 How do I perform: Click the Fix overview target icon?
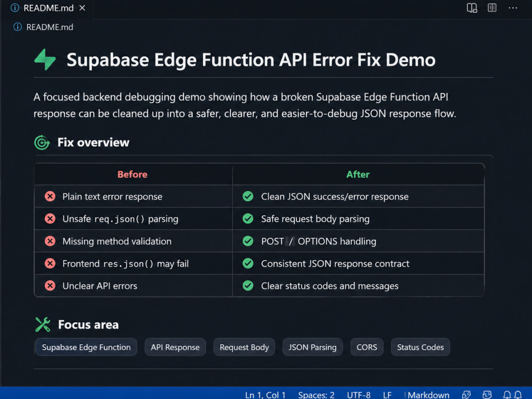(42, 143)
